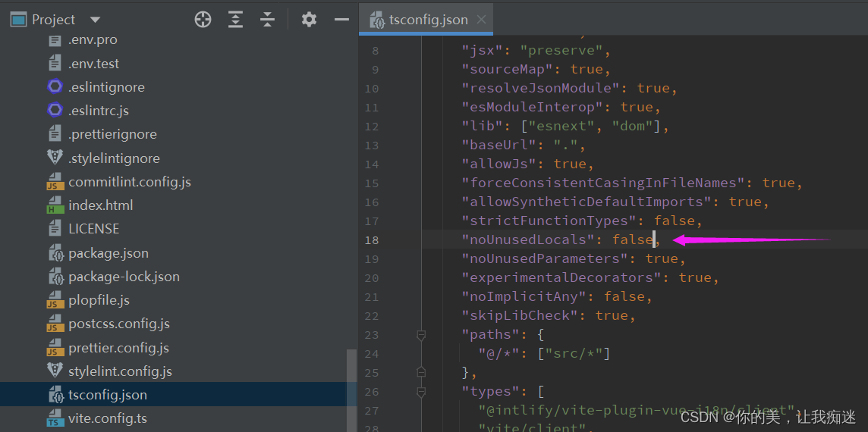868x432 pixels.
Task: Click the stylelint.config.js Stylelint icon
Action: click(x=55, y=371)
